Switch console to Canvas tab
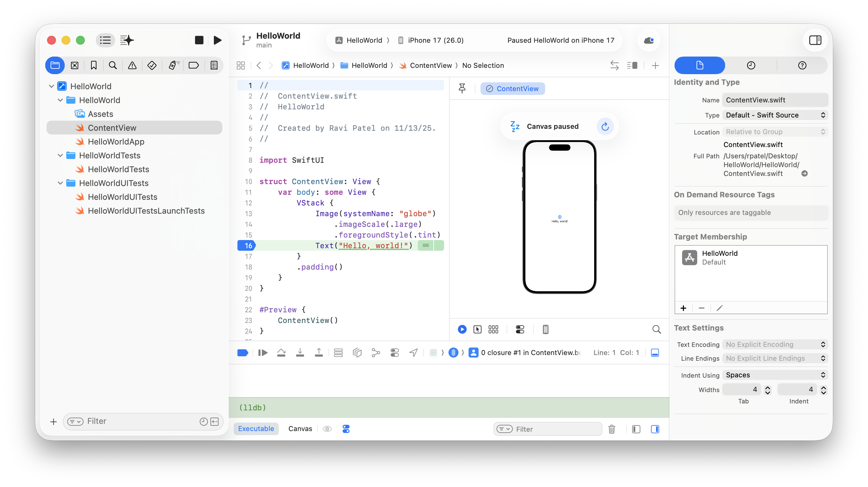 point(300,429)
